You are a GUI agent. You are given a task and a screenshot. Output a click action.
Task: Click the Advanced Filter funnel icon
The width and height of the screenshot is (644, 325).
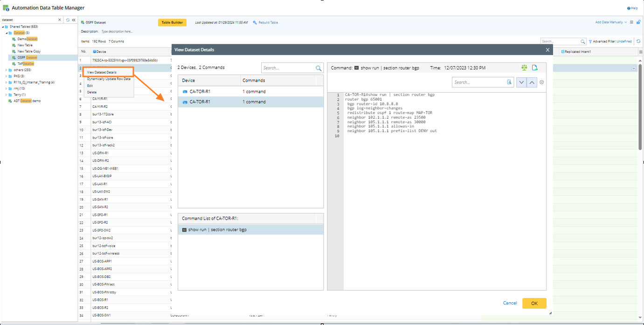point(590,41)
